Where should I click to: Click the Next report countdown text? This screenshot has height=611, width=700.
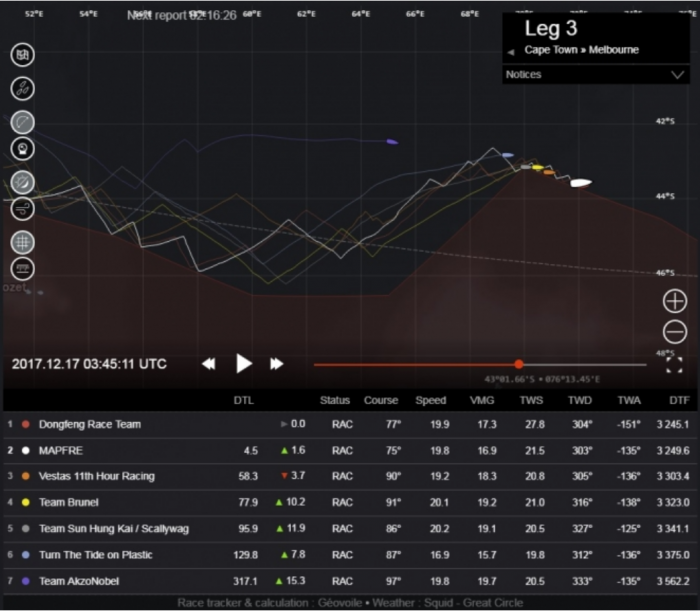point(182,16)
